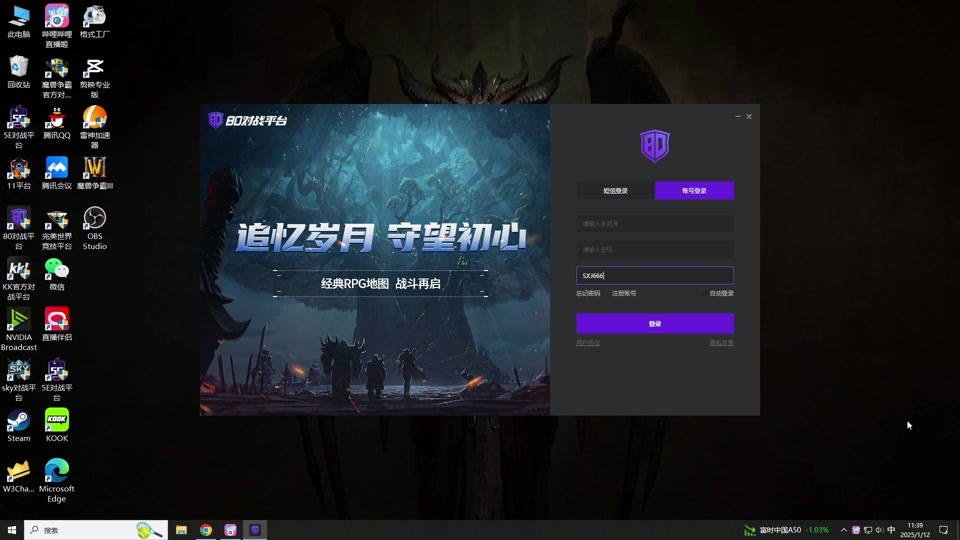
Task: Launch 直播伴侣 desktop shortcut
Action: (x=56, y=324)
